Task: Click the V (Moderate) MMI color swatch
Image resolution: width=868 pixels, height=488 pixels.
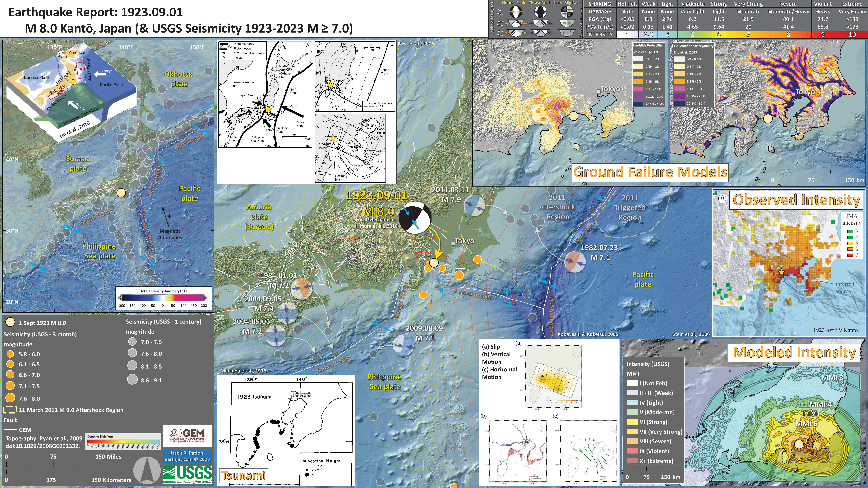Action: tap(632, 412)
